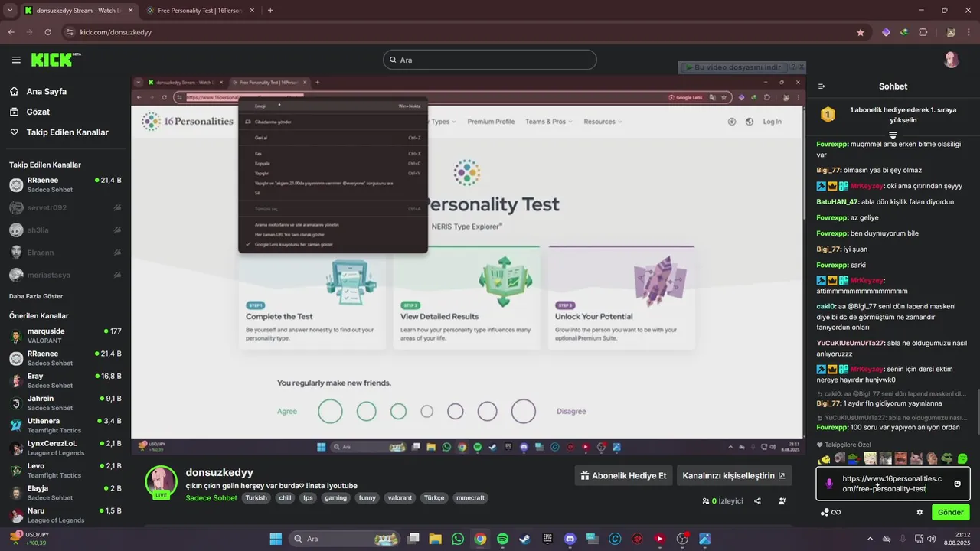Click username Fovrexpp in top chat message
Image resolution: width=980 pixels, height=551 pixels.
coord(832,144)
